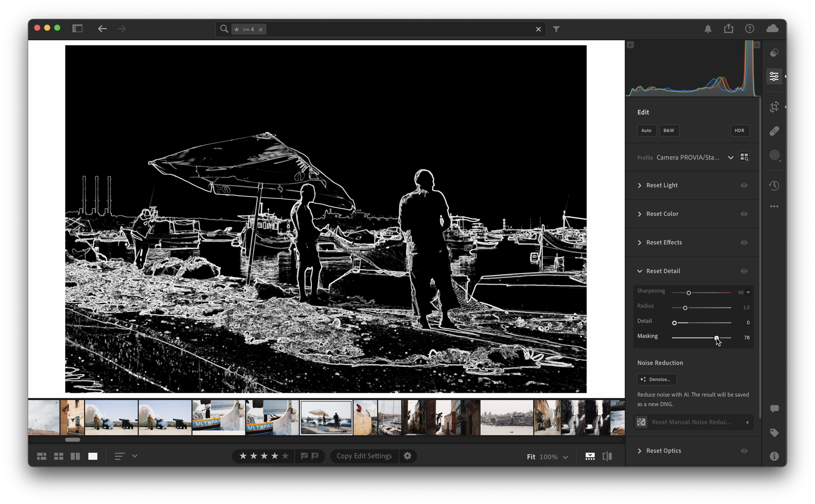Open the comments activity panel

774,409
